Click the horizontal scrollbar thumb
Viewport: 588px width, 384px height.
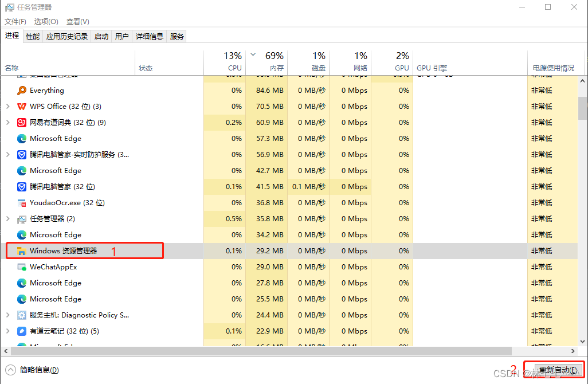pyautogui.click(x=261, y=351)
